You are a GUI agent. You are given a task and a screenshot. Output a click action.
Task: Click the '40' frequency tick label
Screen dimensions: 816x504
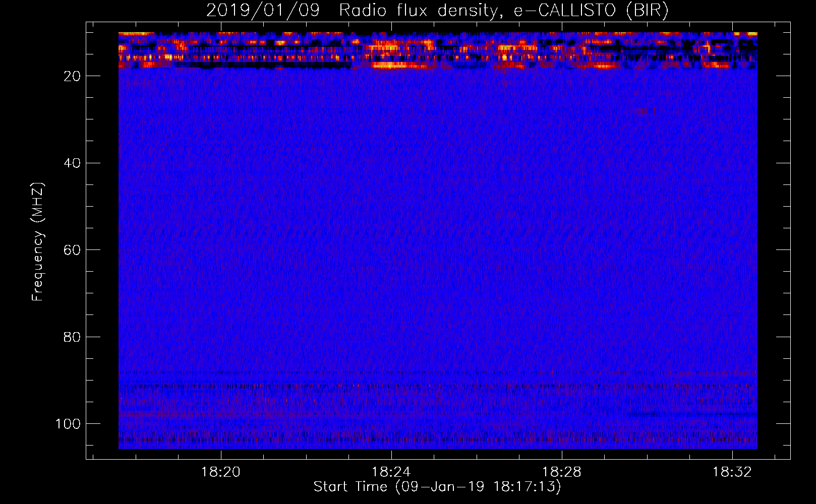[x=72, y=163]
